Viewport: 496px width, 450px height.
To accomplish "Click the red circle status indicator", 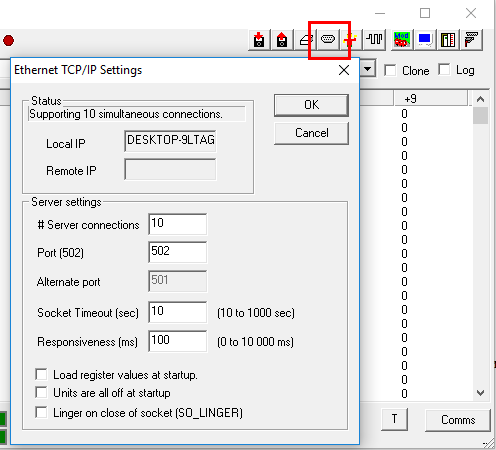I will [8, 41].
